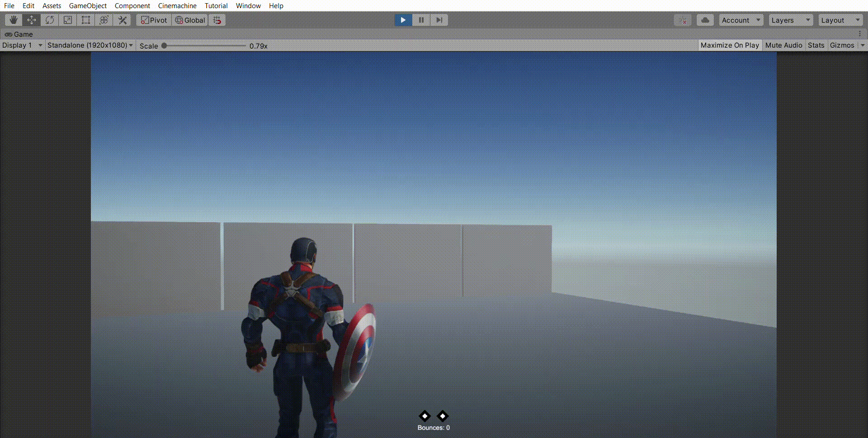Toggle Pivot handle position
Viewport: 868px width, 438px height.
(154, 20)
